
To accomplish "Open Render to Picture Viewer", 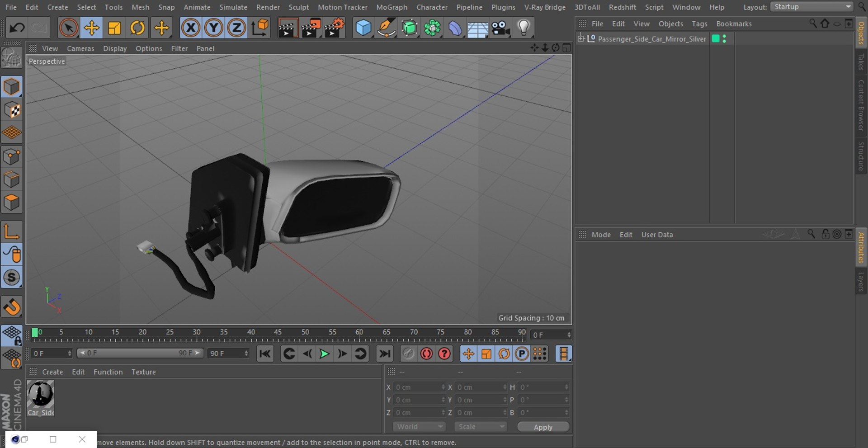I will coord(311,28).
